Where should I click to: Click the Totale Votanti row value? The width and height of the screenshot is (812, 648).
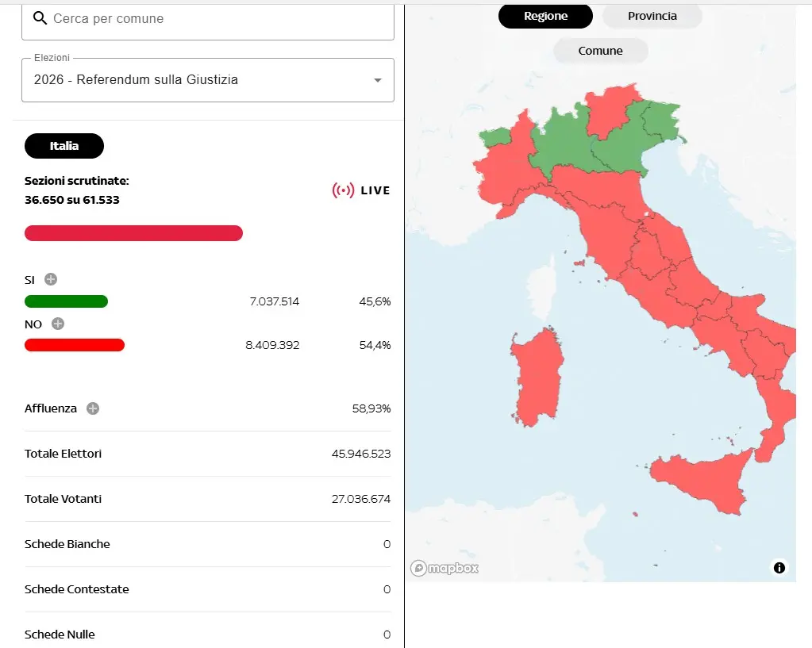click(x=359, y=498)
